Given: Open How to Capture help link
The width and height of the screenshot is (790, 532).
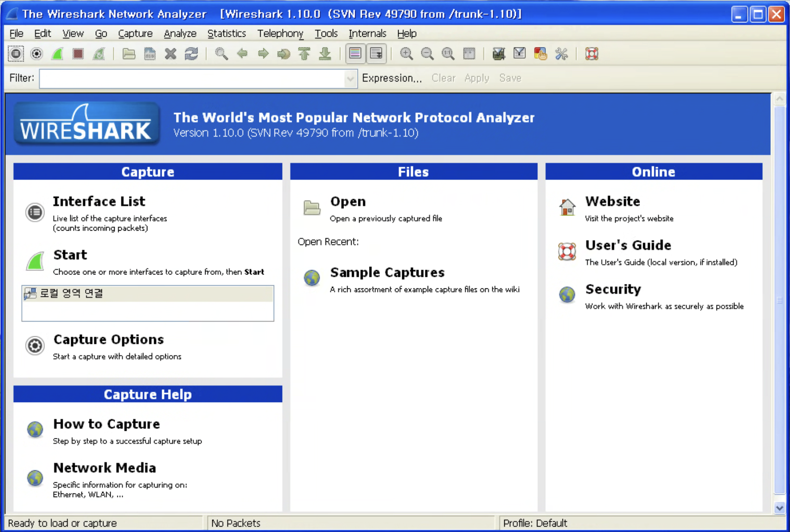Looking at the screenshot, I should coord(107,424).
